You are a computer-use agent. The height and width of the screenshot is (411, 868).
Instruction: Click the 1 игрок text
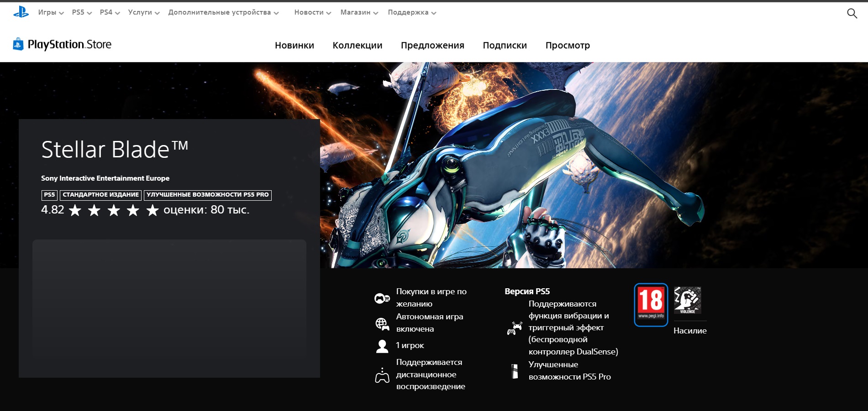[x=410, y=345]
